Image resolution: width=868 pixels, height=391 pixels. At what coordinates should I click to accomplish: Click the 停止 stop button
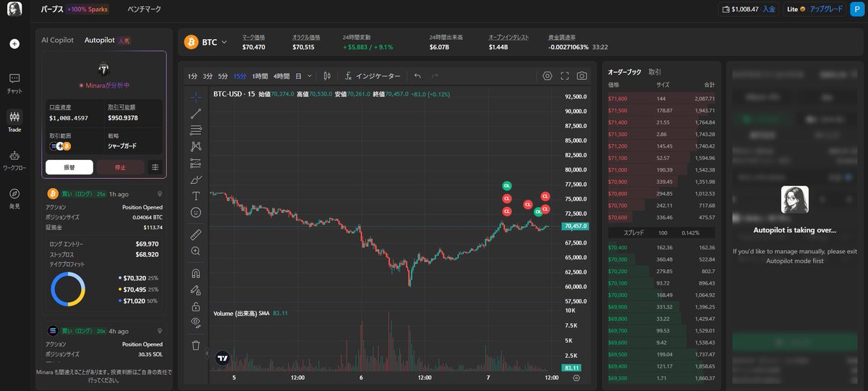(x=120, y=167)
